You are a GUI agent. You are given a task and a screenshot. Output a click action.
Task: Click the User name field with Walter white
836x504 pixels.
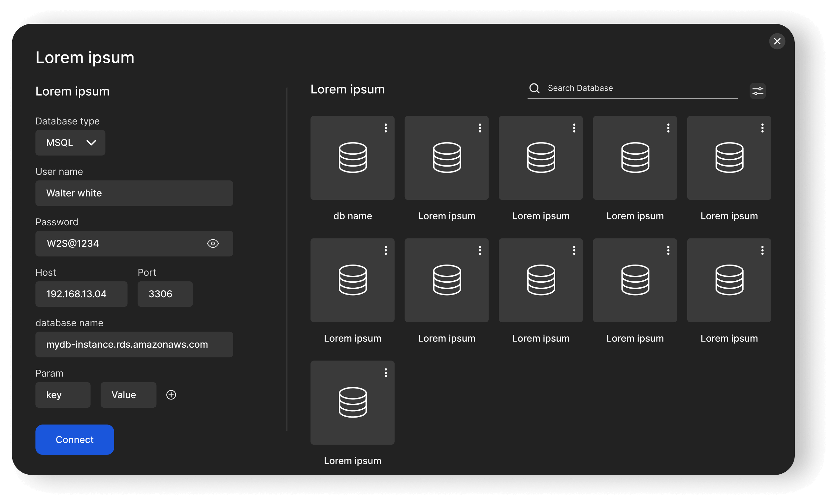[134, 193]
